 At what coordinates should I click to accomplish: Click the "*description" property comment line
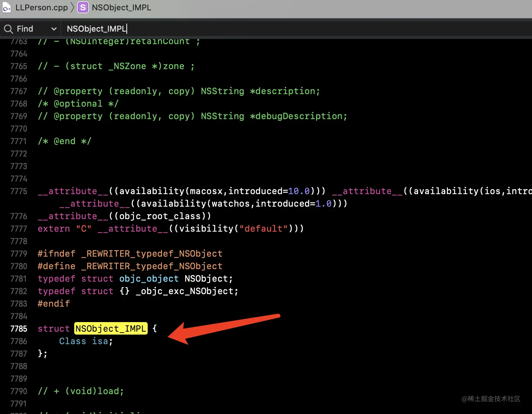(179, 91)
